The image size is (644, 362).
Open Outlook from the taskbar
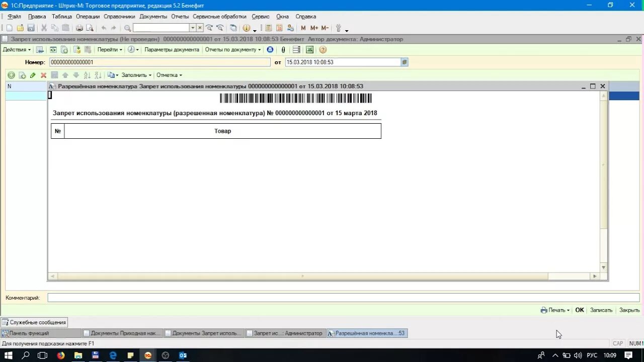click(183, 355)
